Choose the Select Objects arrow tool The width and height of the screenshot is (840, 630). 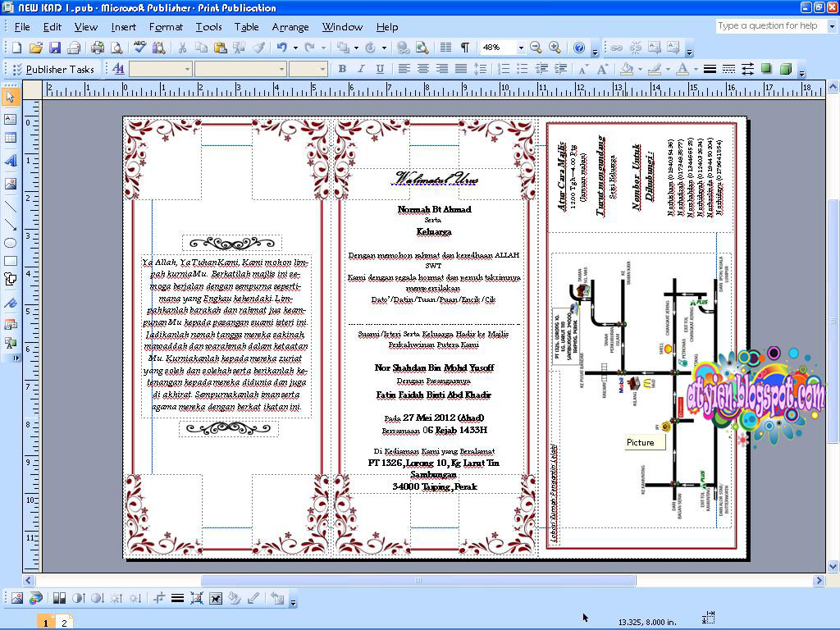10,97
